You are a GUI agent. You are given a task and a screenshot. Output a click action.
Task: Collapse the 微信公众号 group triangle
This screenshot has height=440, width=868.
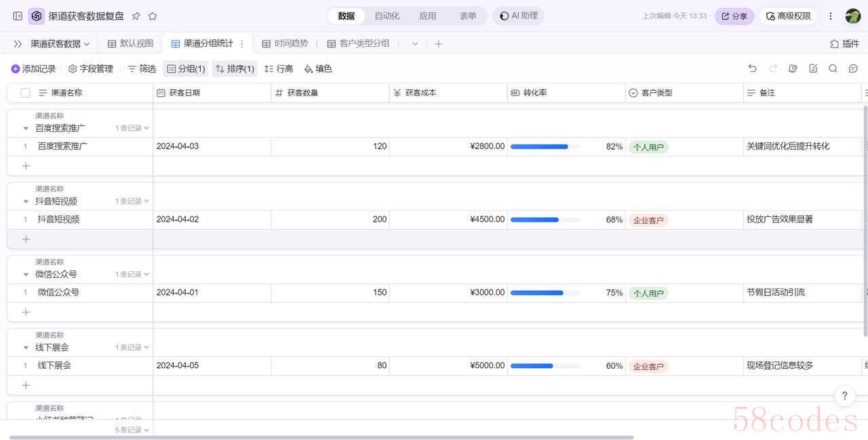tap(26, 275)
